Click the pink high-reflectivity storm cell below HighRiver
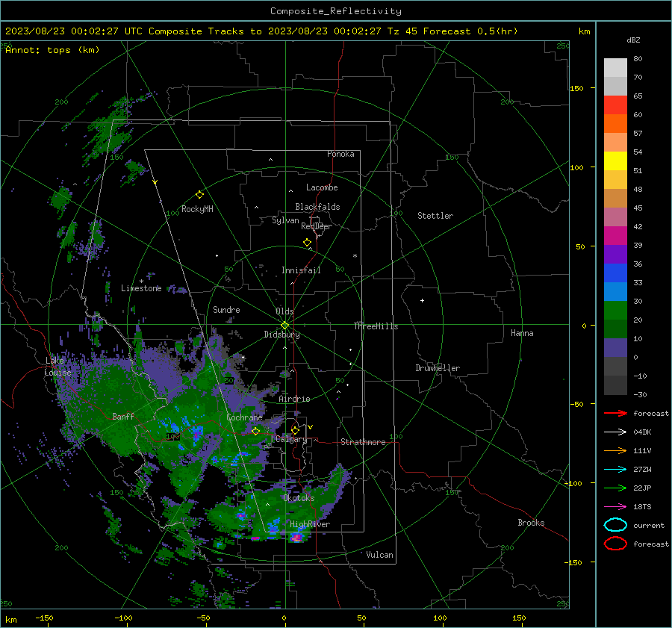 pos(296,538)
